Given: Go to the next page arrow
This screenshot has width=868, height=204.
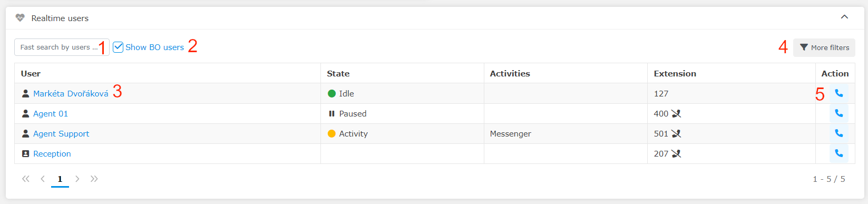Looking at the screenshot, I should 77,179.
